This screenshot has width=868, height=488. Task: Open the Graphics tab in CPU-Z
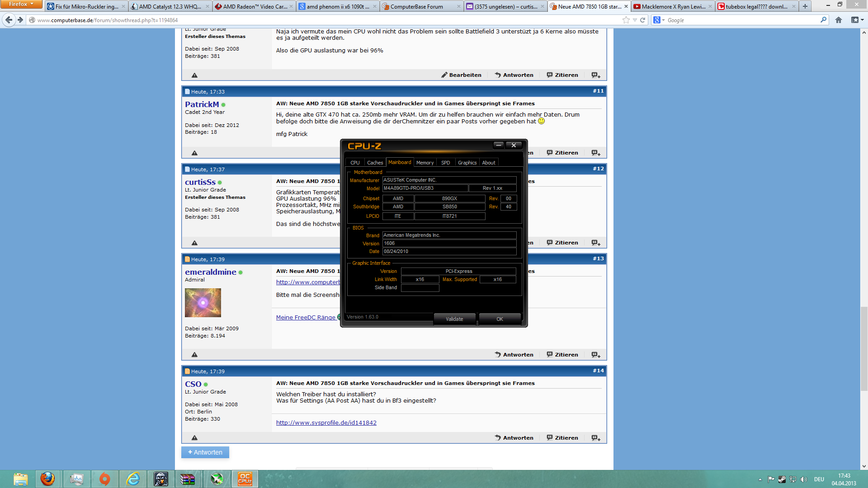tap(467, 163)
